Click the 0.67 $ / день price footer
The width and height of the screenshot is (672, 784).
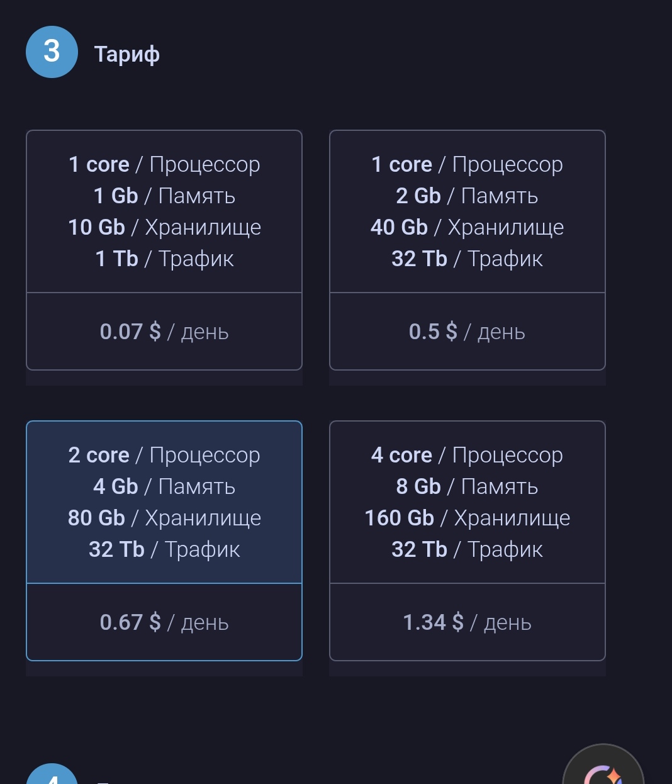(164, 622)
